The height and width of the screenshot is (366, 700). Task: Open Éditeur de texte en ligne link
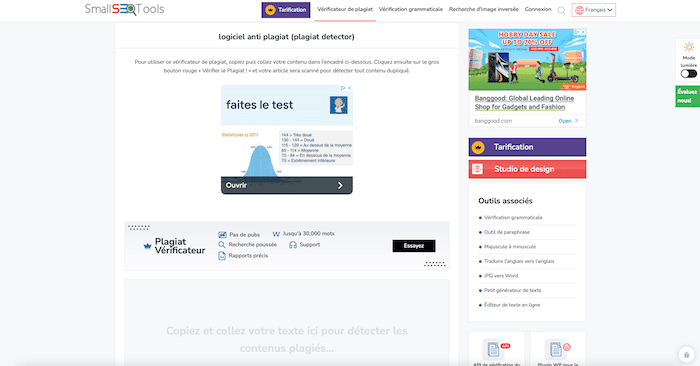(x=512, y=305)
